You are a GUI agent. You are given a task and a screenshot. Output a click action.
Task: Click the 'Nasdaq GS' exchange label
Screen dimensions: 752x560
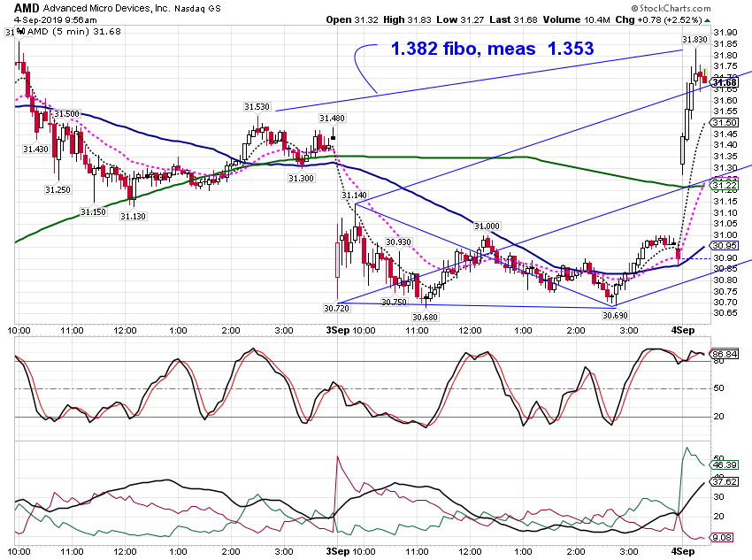pyautogui.click(x=197, y=9)
